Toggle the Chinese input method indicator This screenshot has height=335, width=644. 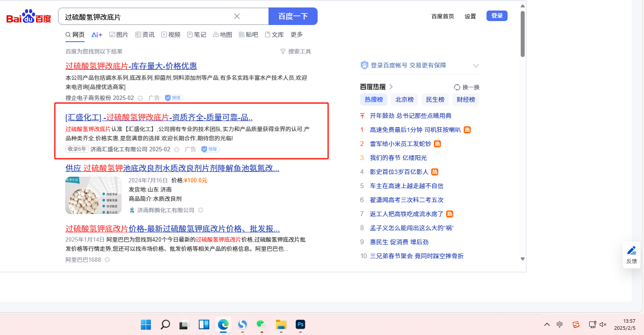point(560,324)
